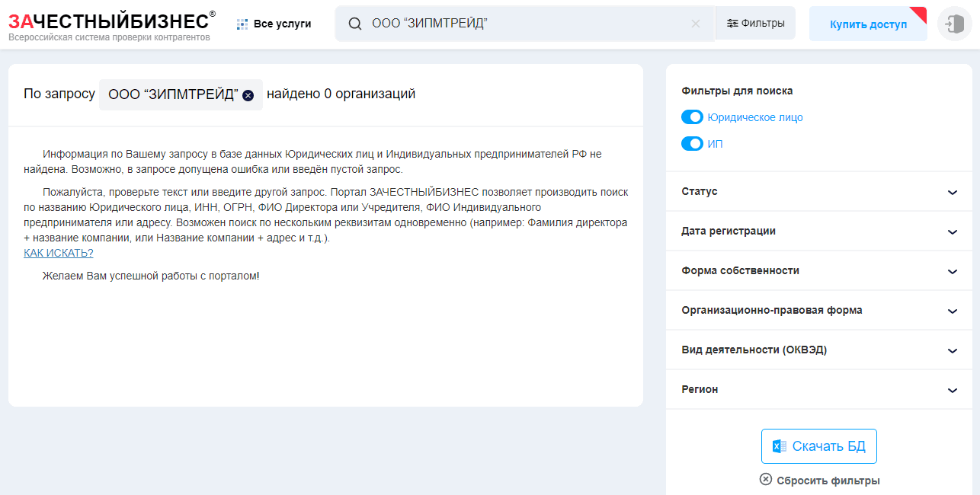
Task: Click the logout door icon at top right
Action: coord(954,24)
